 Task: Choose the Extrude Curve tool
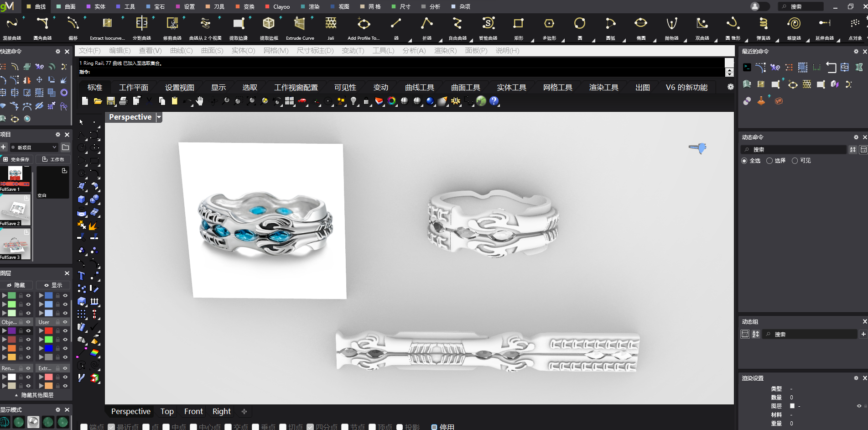pyautogui.click(x=300, y=24)
